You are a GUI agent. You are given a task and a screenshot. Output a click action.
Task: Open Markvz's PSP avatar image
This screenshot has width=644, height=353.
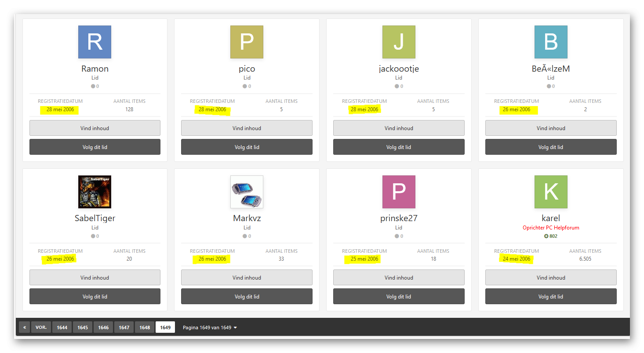click(247, 192)
